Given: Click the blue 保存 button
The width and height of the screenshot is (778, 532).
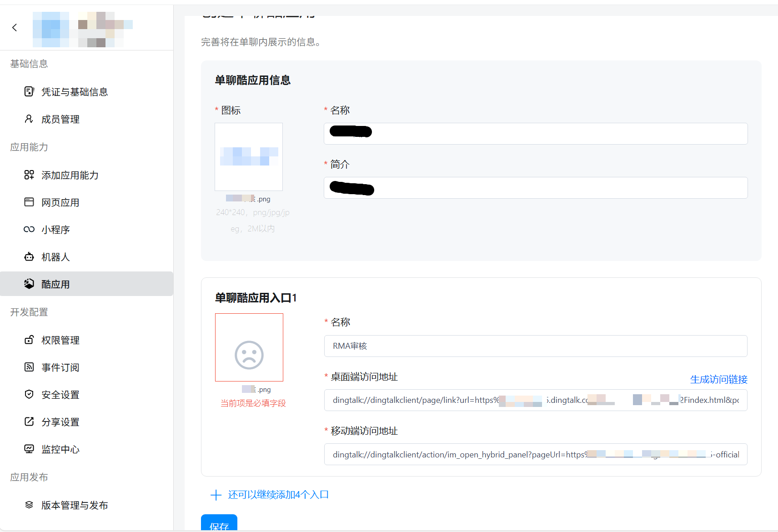Looking at the screenshot, I should click(219, 523).
